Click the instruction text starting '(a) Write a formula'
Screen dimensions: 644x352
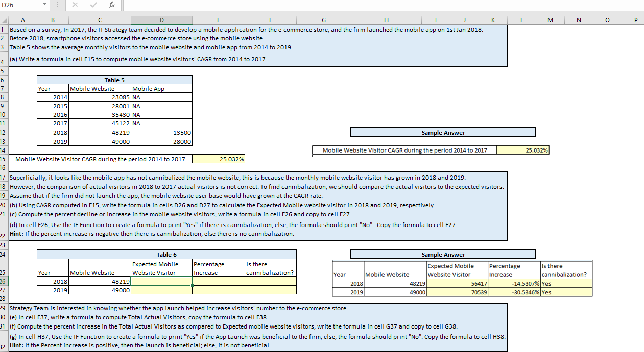(138, 59)
